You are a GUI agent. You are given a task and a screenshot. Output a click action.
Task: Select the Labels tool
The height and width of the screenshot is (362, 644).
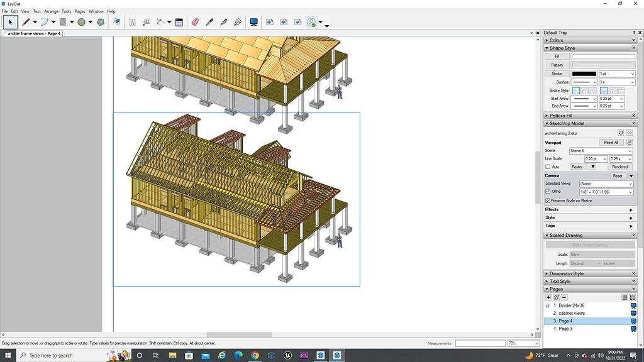[146, 22]
